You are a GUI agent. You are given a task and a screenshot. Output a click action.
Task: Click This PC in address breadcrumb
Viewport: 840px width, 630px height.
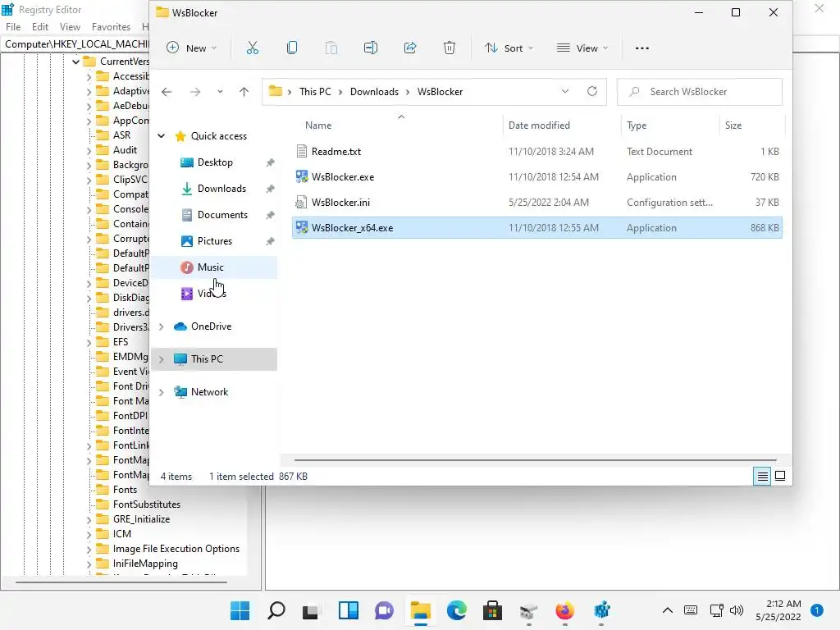[315, 92]
